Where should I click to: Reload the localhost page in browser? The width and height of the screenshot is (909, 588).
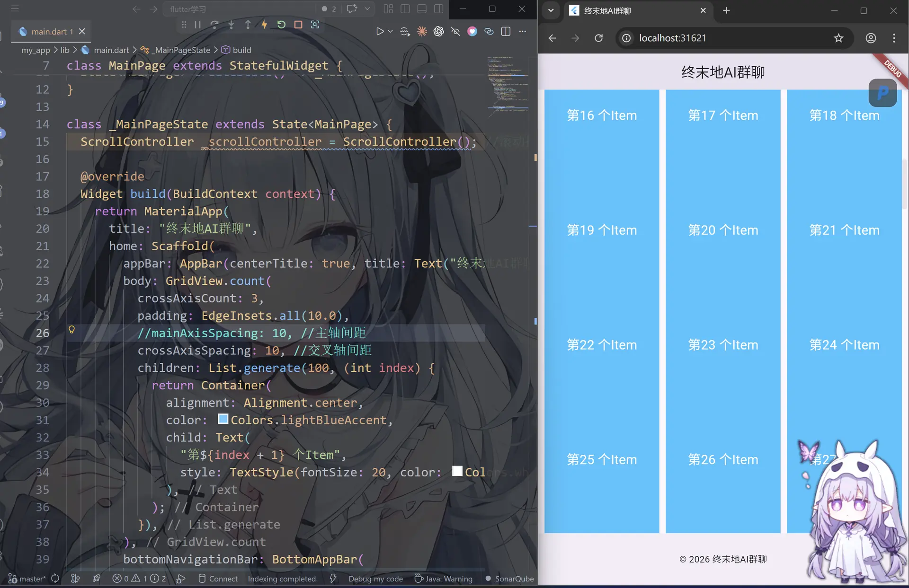coord(599,38)
